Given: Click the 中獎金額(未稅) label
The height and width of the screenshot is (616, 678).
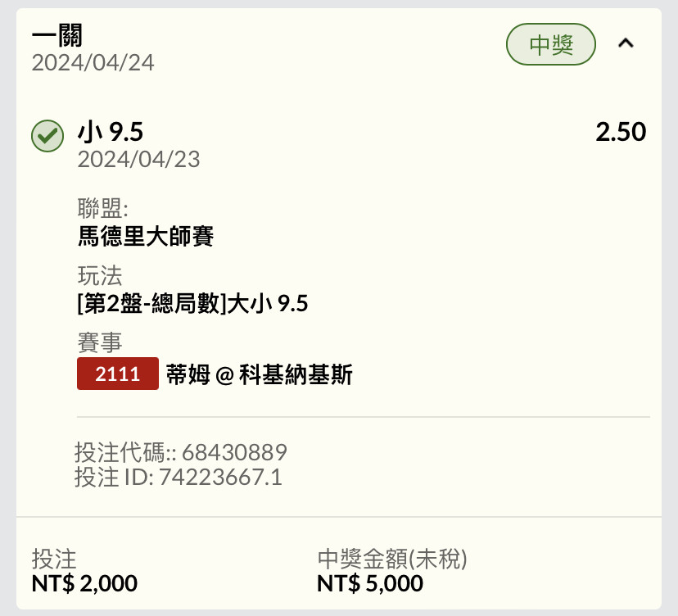Looking at the screenshot, I should pos(391,559).
